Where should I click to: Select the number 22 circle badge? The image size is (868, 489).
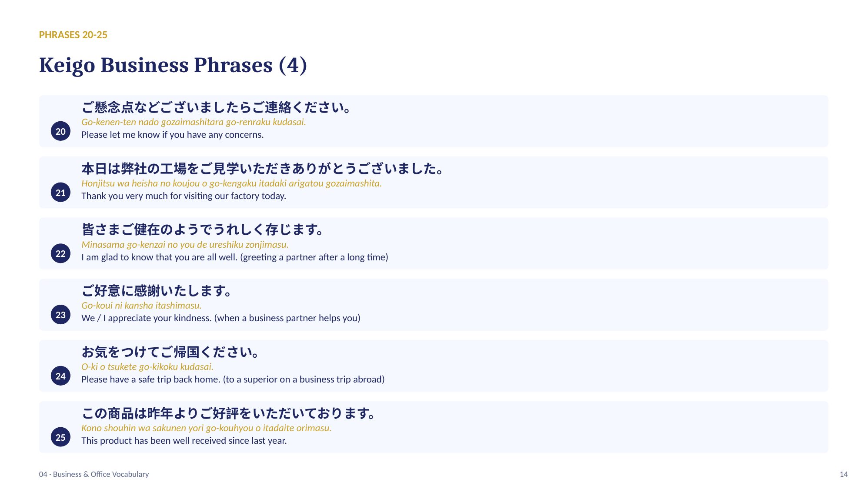60,253
